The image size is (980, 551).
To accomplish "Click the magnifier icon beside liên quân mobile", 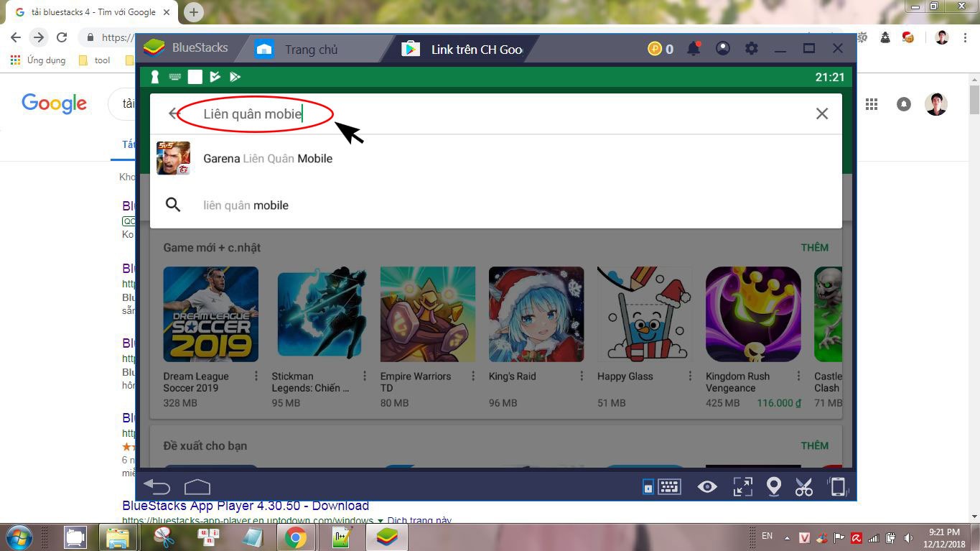I will pos(173,205).
